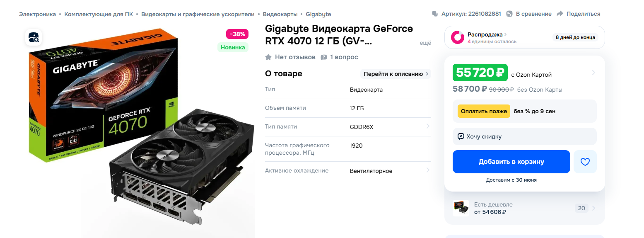Expand the GDDR6X memory type chevron

[x=427, y=126]
